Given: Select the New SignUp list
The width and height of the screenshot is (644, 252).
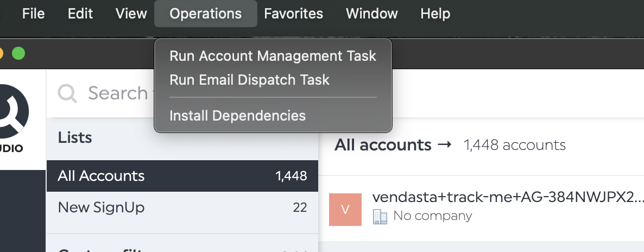Looking at the screenshot, I should 182,207.
